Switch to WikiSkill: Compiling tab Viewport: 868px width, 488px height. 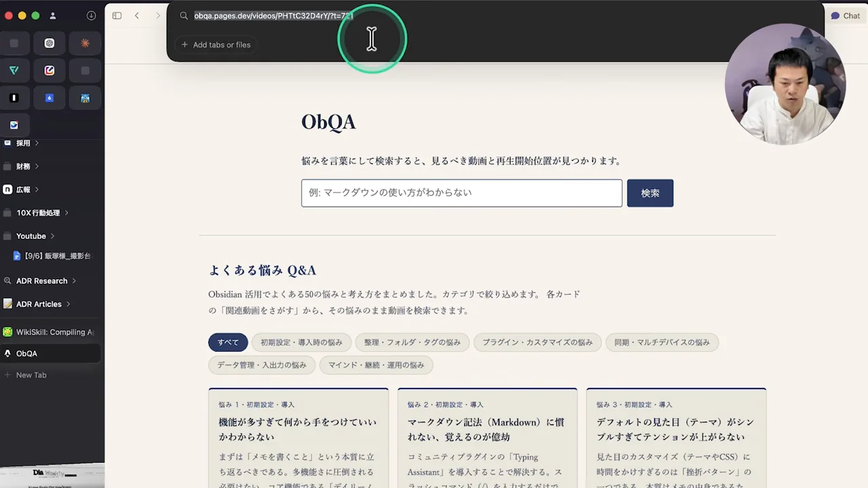tap(50, 332)
